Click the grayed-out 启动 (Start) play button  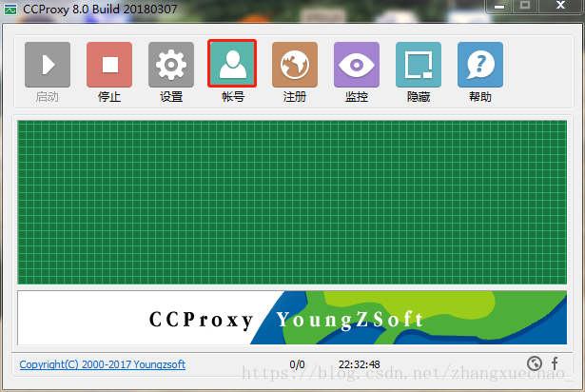pos(48,65)
